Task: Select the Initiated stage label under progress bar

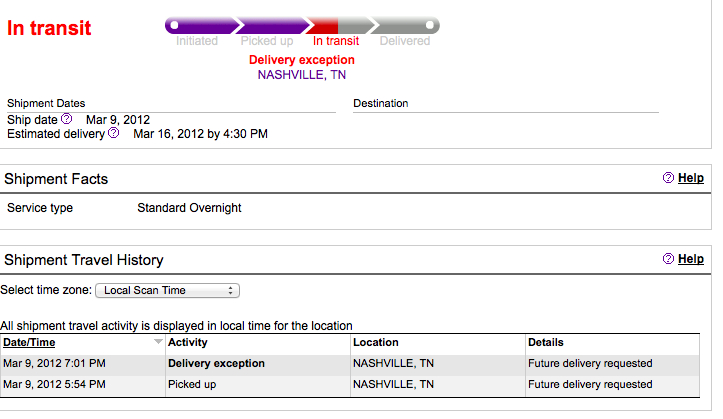Action: tap(197, 42)
